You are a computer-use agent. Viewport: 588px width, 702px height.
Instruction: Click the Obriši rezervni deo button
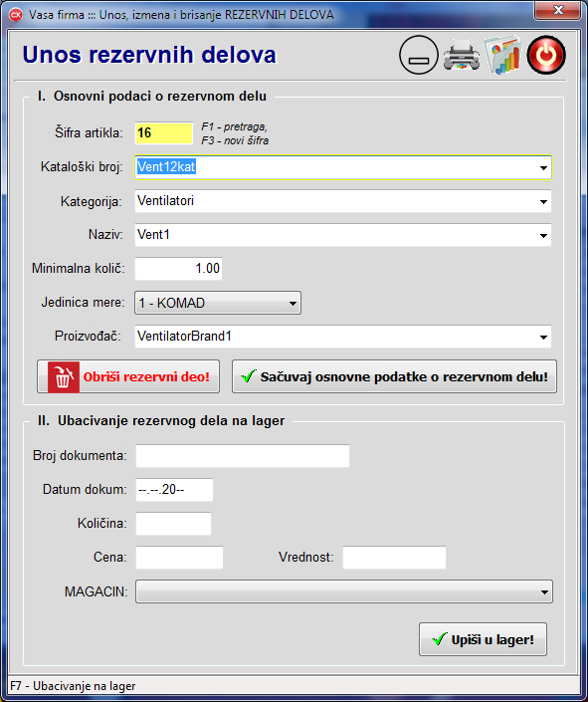click(x=128, y=377)
